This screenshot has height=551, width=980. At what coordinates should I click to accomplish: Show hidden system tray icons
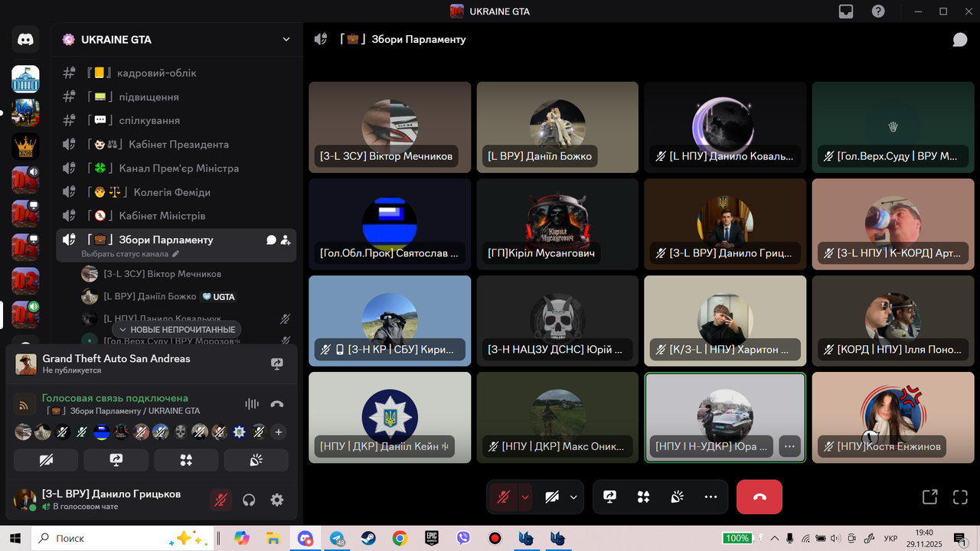tap(775, 538)
